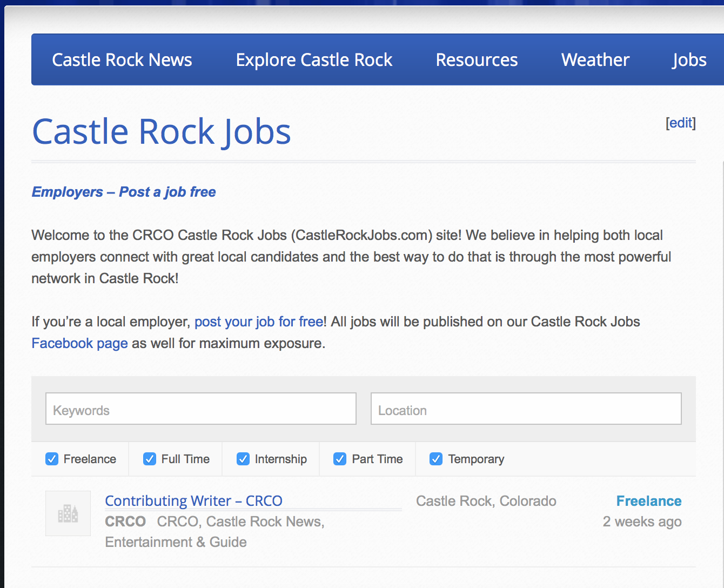
Task: Go to the Weather page
Action: [x=595, y=59]
